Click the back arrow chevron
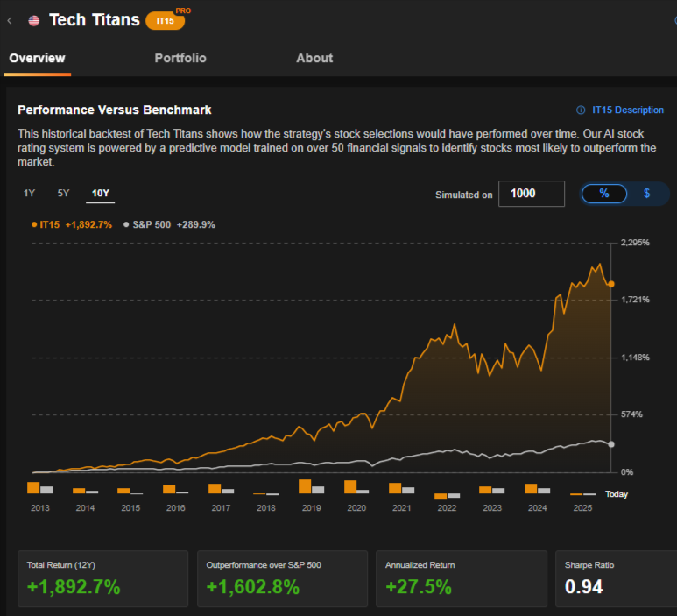Image resolution: width=677 pixels, height=616 pixels. (10, 20)
